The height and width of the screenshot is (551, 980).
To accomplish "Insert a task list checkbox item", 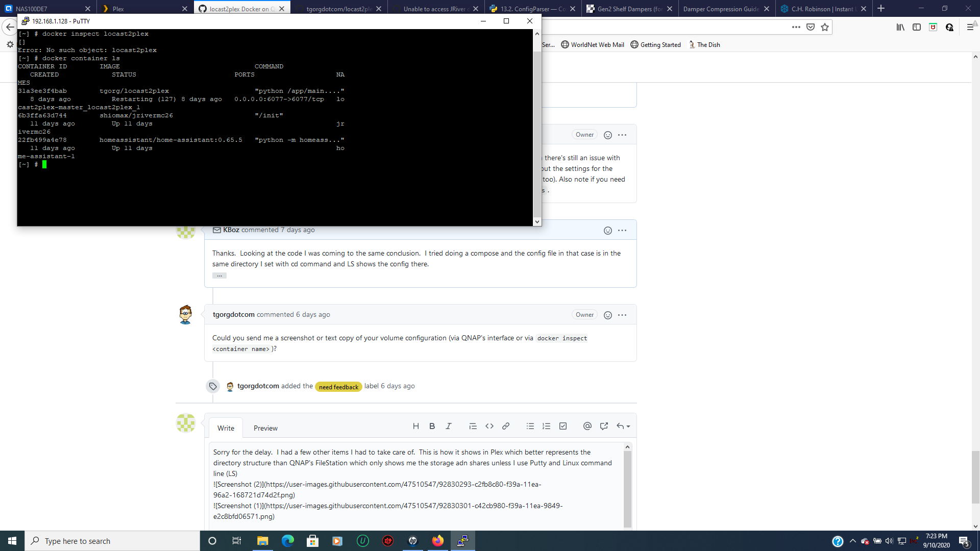I will [x=563, y=426].
